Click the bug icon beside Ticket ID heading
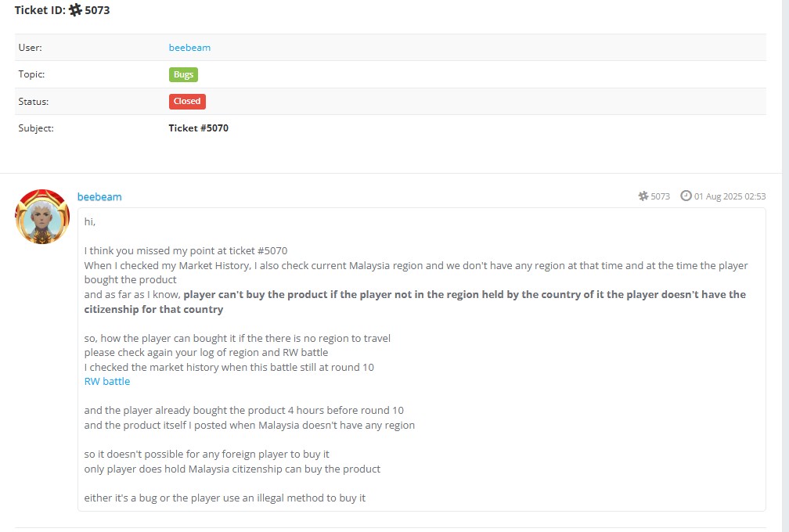Image resolution: width=789 pixels, height=532 pixels. (75, 10)
